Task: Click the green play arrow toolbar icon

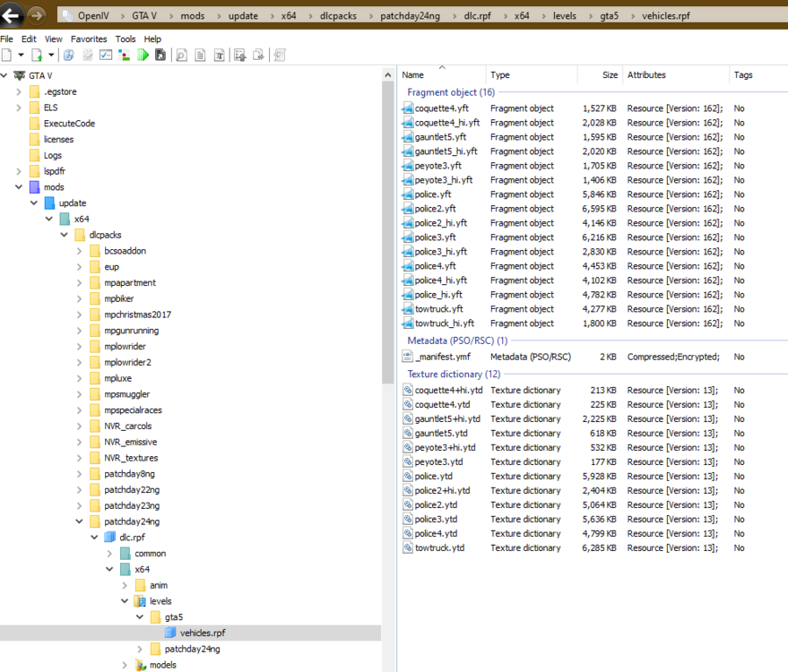Action: (x=143, y=56)
